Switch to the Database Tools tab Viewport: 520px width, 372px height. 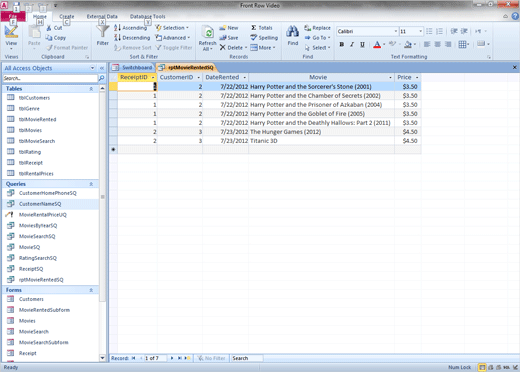pyautogui.click(x=147, y=16)
